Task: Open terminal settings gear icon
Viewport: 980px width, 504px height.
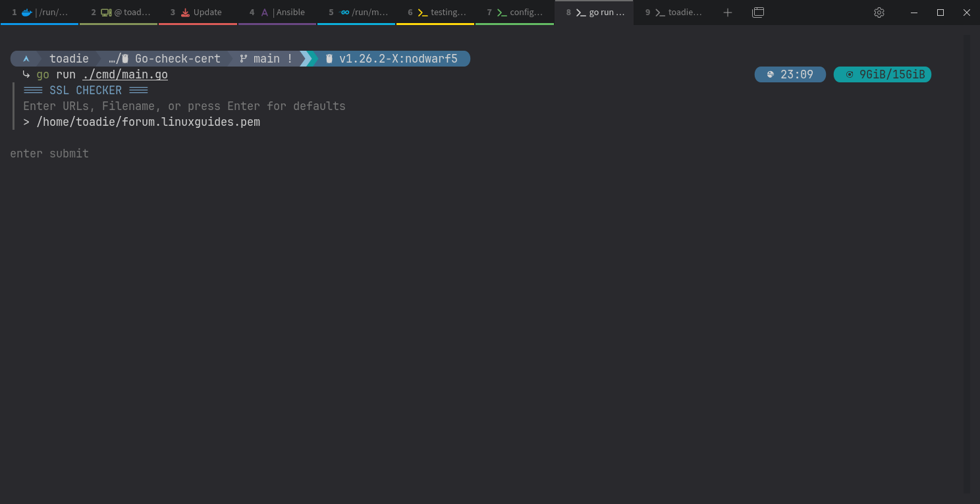Action: [x=879, y=13]
